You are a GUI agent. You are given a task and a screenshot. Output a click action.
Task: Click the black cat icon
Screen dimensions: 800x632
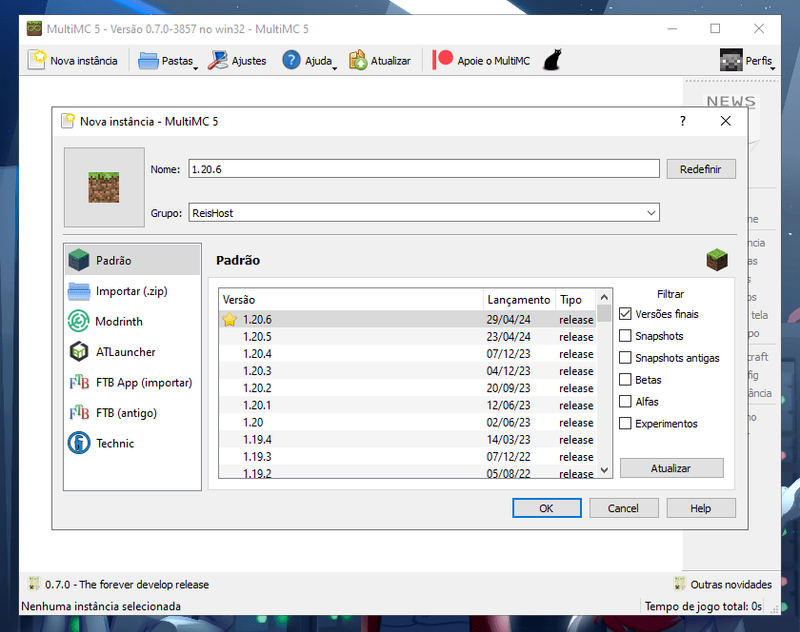click(x=552, y=60)
